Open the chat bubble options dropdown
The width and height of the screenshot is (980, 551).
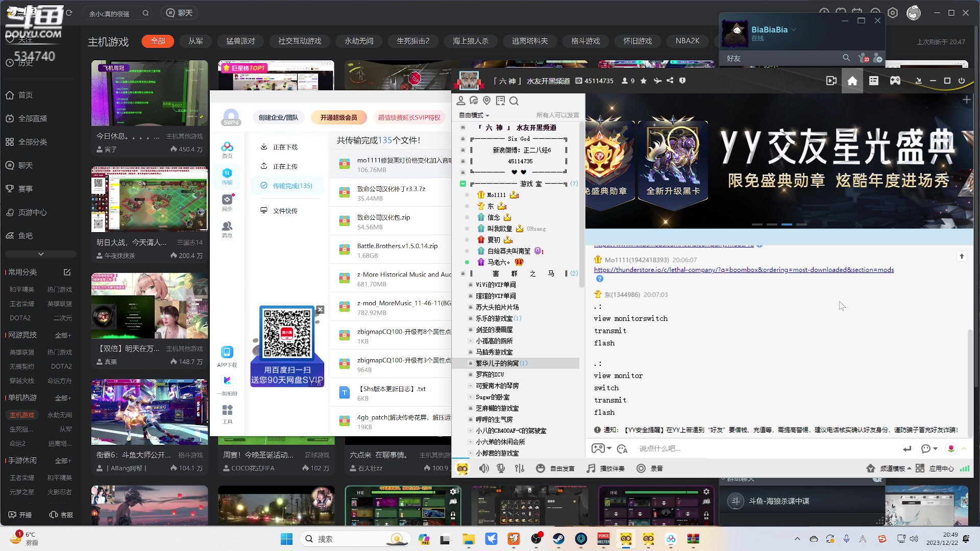coord(929,448)
